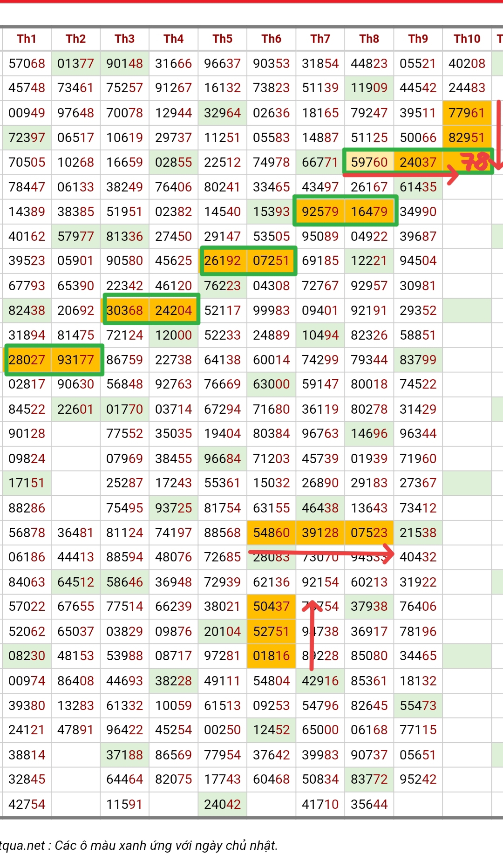Select the orange cell 52751
The height and width of the screenshot is (868, 503).
[271, 631]
